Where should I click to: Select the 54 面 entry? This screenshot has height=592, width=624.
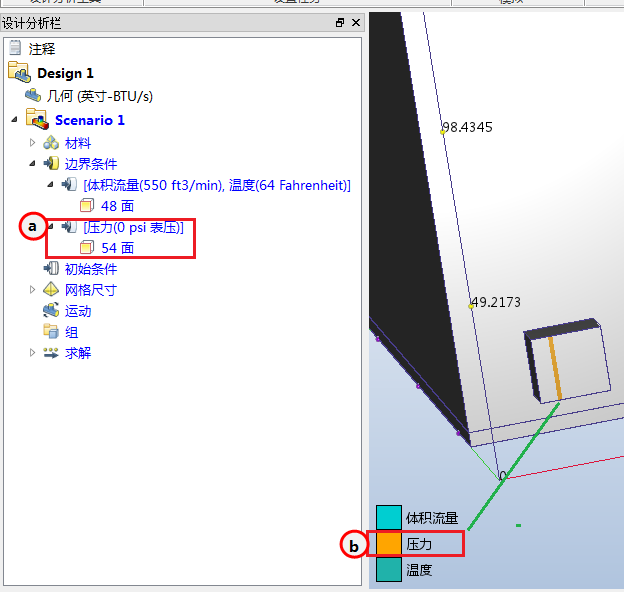[x=117, y=248]
